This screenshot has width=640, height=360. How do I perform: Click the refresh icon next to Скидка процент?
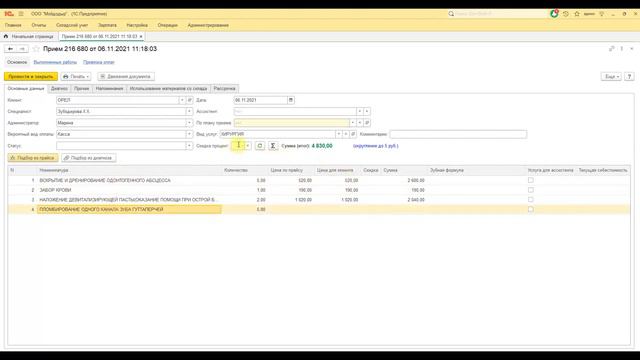(260, 146)
